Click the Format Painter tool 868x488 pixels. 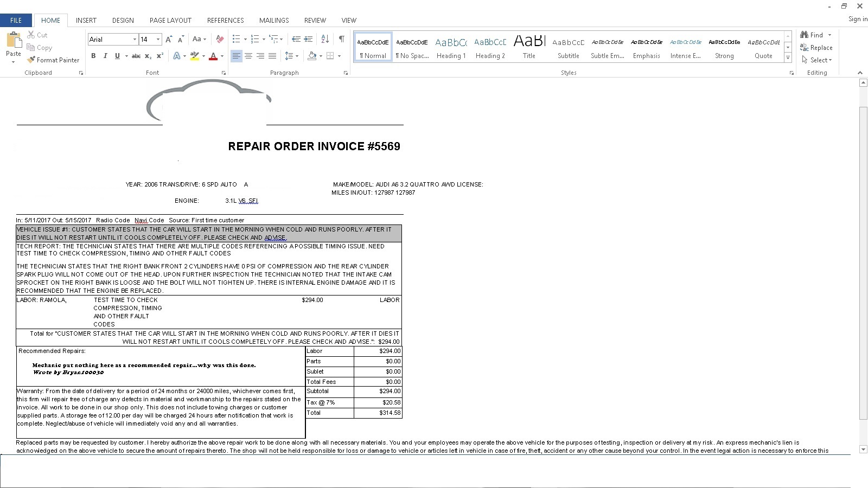pos(53,60)
